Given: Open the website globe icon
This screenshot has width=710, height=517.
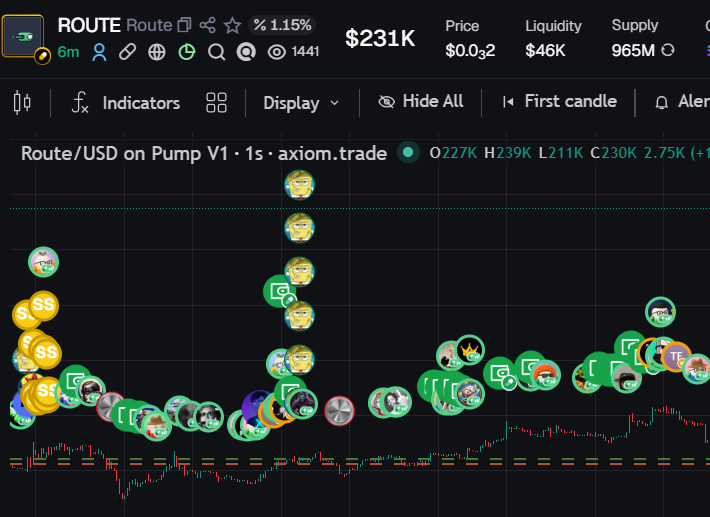Looking at the screenshot, I should (x=157, y=52).
